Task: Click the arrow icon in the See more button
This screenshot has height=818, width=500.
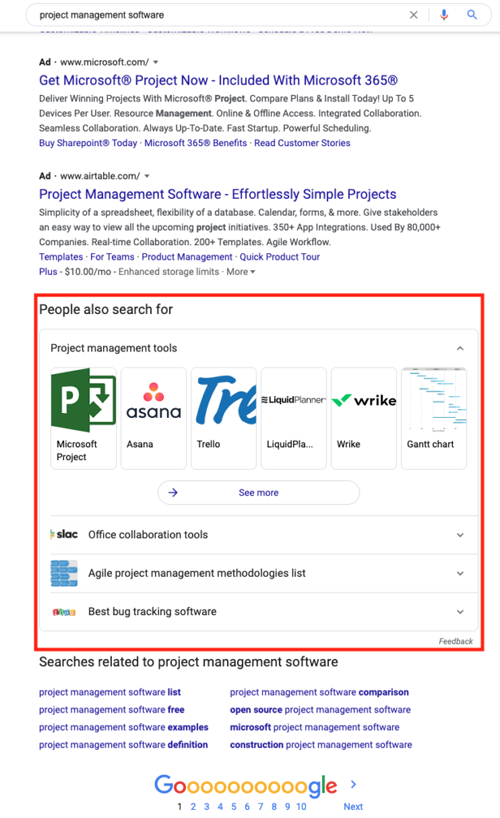Action: (173, 492)
